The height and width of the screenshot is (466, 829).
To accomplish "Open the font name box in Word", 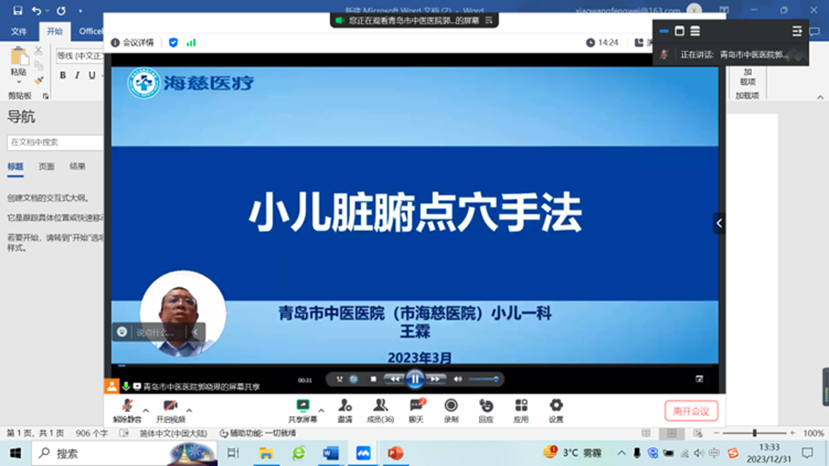I will pyautogui.click(x=80, y=56).
